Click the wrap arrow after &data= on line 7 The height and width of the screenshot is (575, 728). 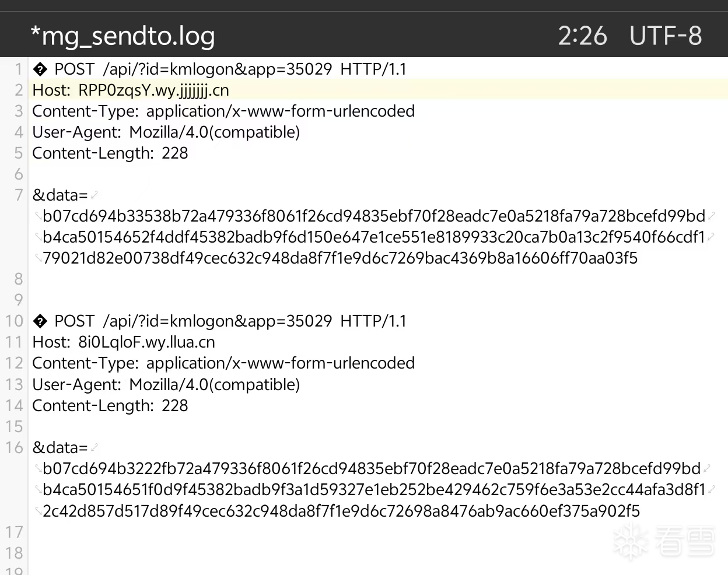click(x=94, y=195)
